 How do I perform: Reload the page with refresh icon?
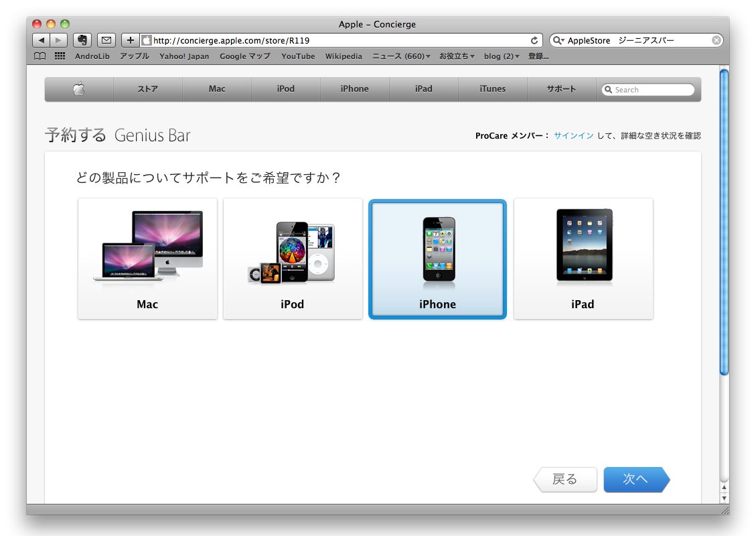click(534, 40)
